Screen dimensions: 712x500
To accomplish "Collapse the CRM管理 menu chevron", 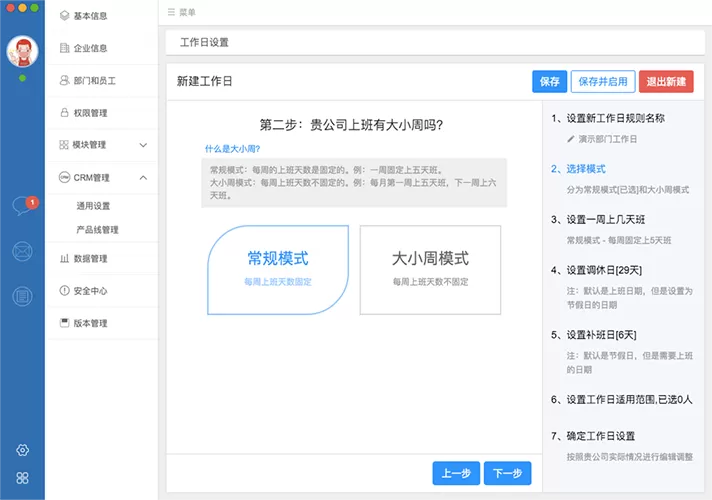I will [x=143, y=178].
